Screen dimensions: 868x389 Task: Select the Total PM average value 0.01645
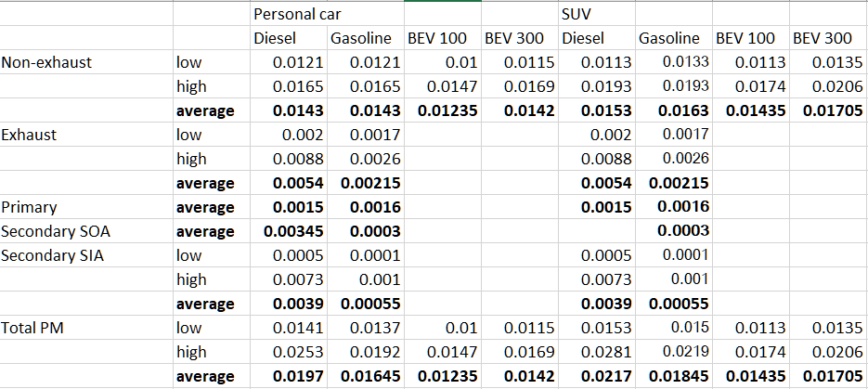click(x=371, y=376)
